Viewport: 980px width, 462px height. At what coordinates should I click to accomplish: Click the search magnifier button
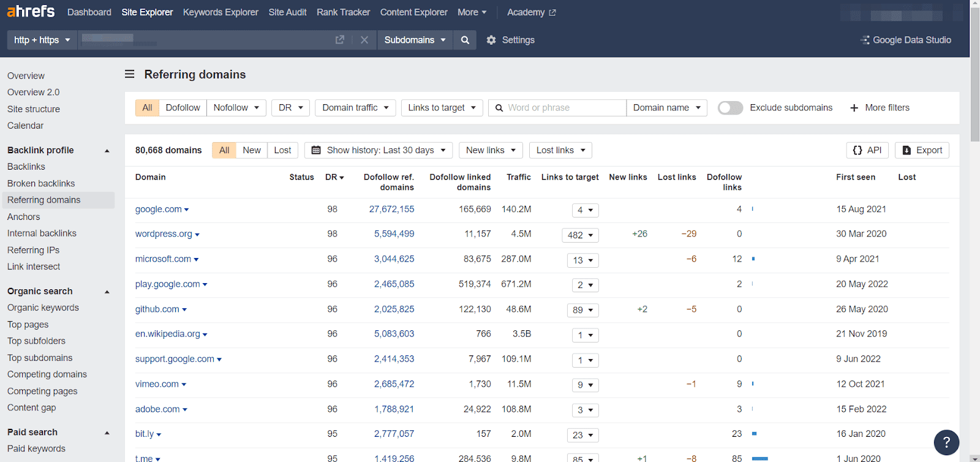coord(465,40)
